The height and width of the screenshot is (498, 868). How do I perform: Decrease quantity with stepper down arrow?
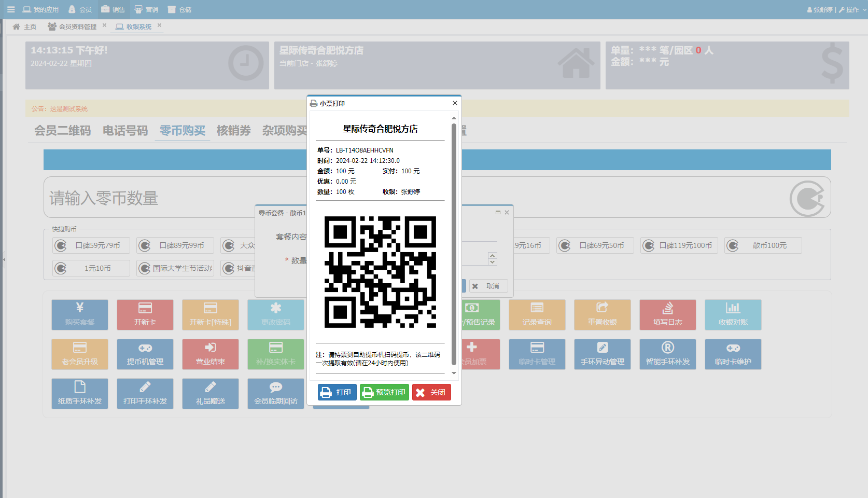coord(493,262)
